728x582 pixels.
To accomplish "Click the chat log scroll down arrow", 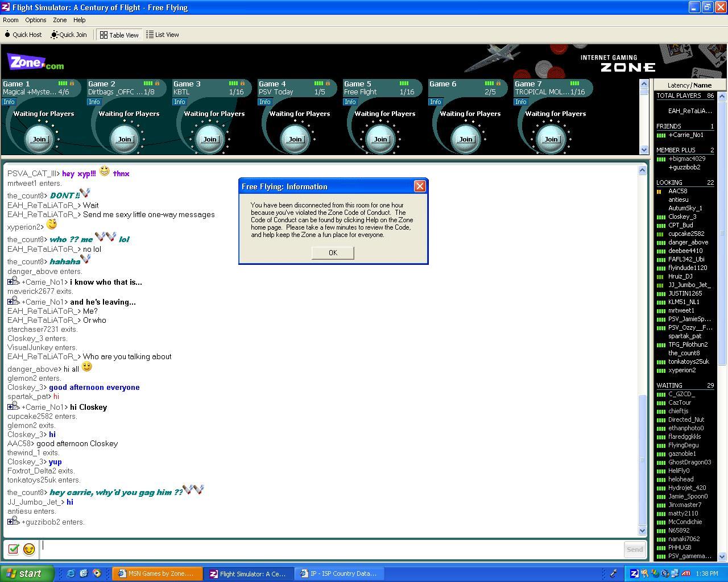I will click(x=643, y=531).
